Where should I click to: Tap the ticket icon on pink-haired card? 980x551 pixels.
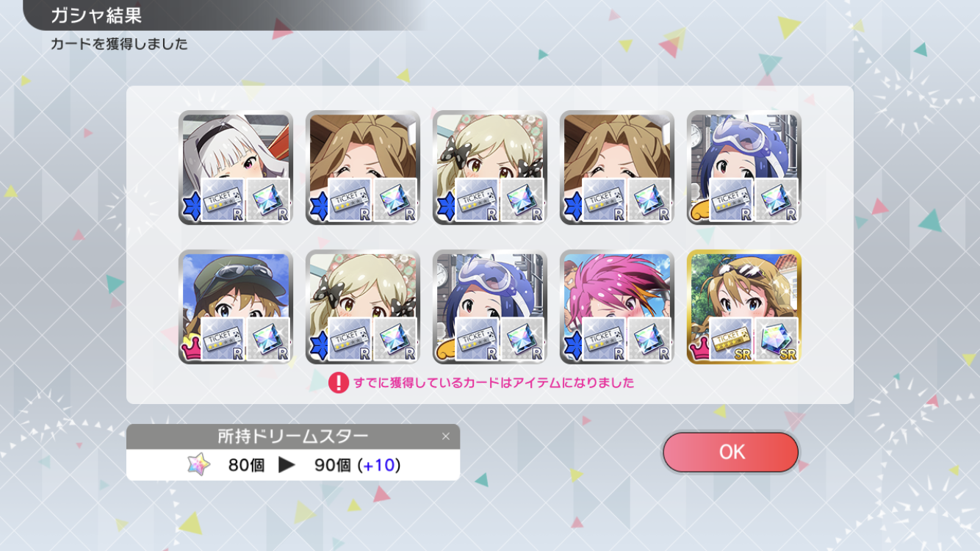(x=604, y=339)
